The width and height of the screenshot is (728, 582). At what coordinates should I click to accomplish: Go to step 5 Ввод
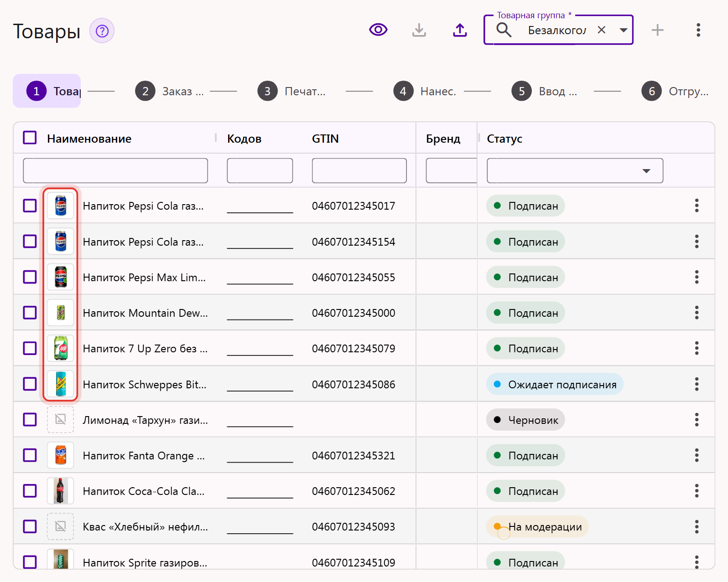pos(545,91)
